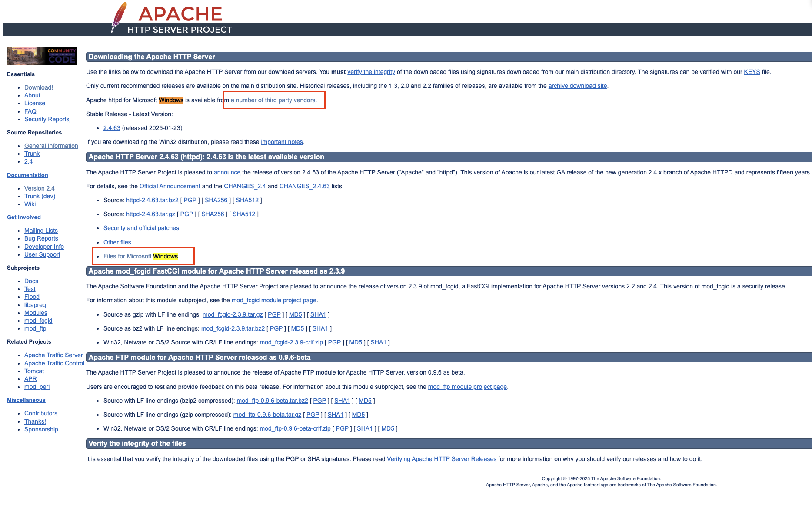812x505 pixels.
Task: Download httpd-2.4.63.tar.gz source
Action: point(150,214)
